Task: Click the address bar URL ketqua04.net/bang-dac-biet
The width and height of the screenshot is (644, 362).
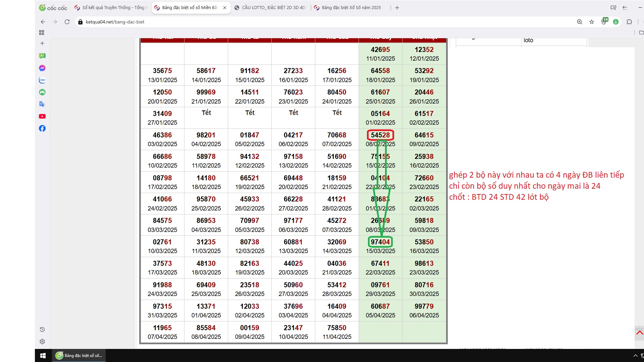Action: click(115, 22)
